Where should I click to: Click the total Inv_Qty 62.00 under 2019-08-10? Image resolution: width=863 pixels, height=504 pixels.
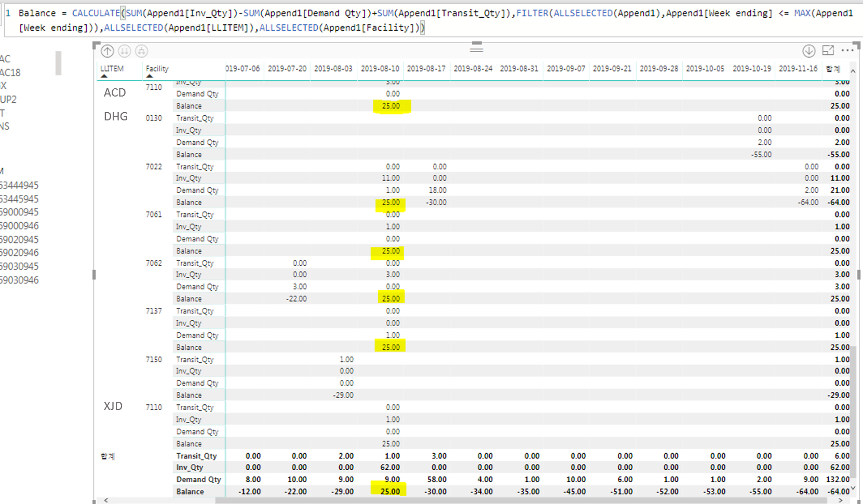[x=390, y=468]
